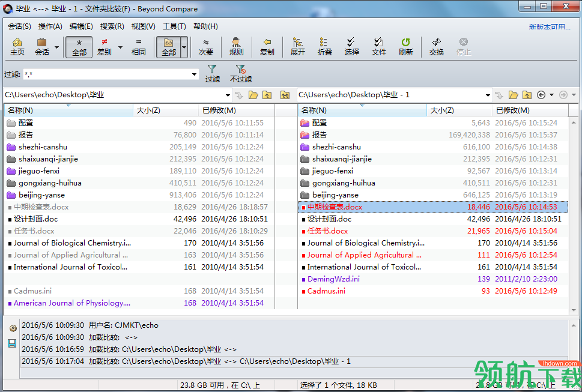Sort right pane by 大小(Z) column
Image resolution: width=582 pixels, height=392 pixels.
point(459,110)
